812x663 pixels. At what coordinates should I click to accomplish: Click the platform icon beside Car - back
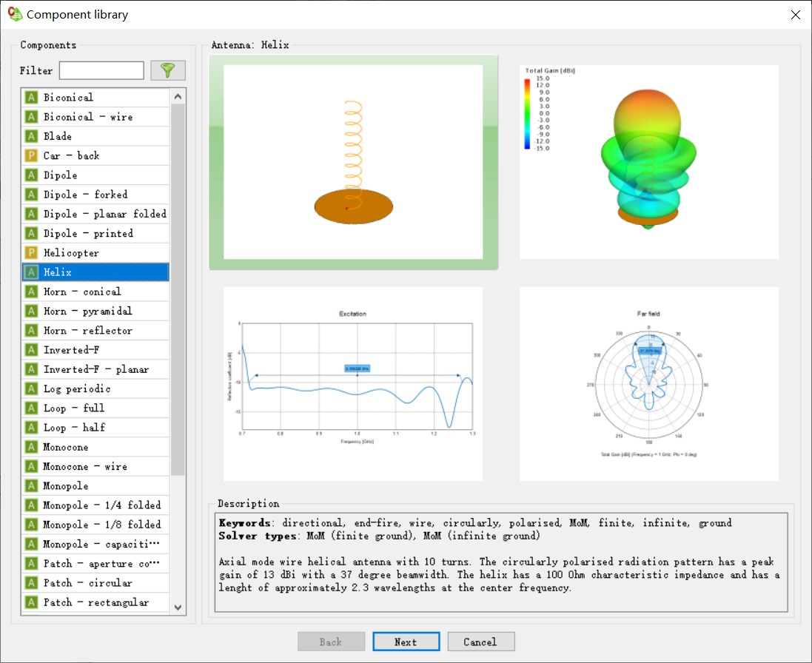32,156
